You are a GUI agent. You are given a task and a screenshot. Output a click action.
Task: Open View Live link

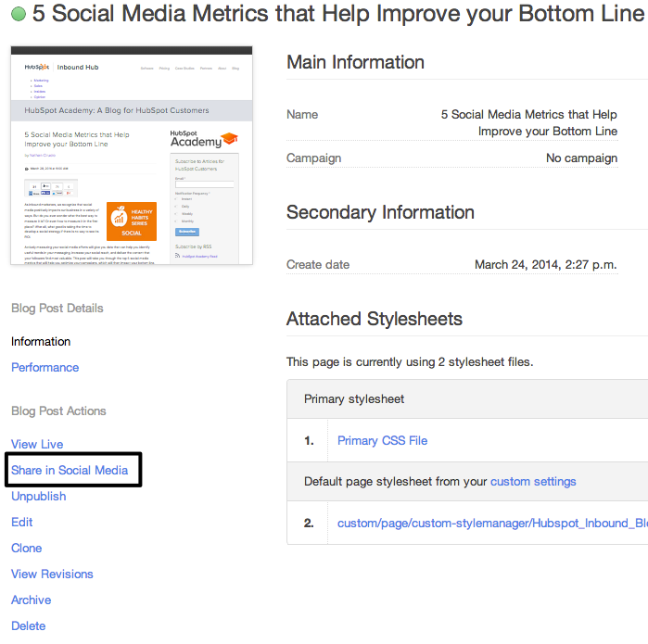pos(37,444)
